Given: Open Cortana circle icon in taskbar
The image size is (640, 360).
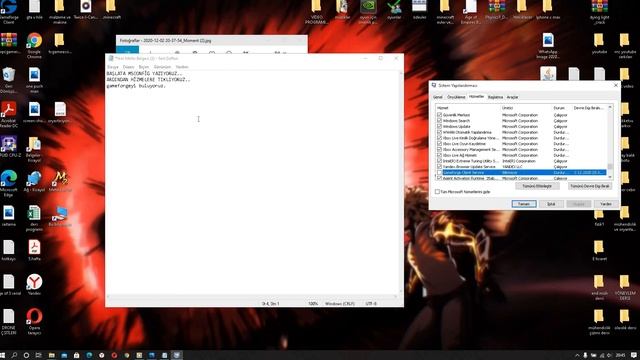Looking at the screenshot, I should tap(26, 355).
